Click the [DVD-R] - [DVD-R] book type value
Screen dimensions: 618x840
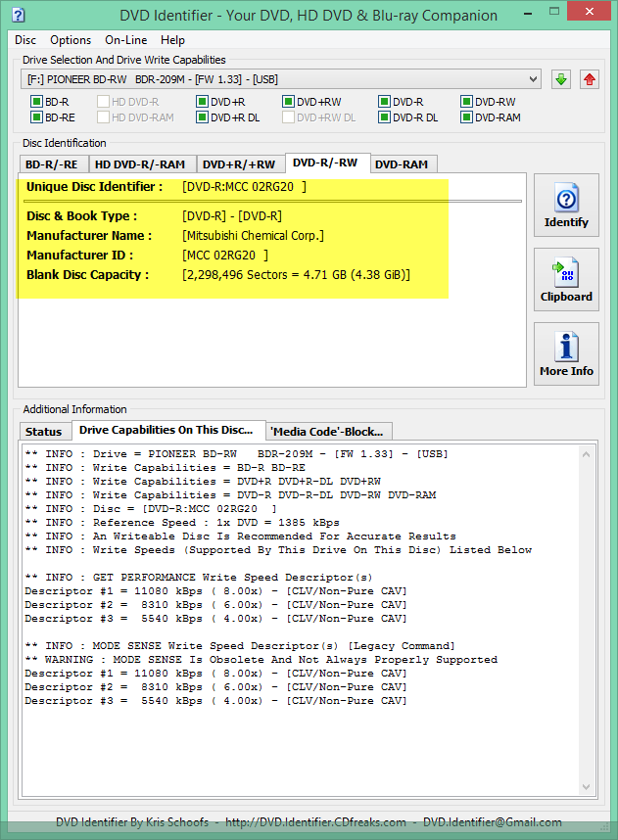click(232, 216)
